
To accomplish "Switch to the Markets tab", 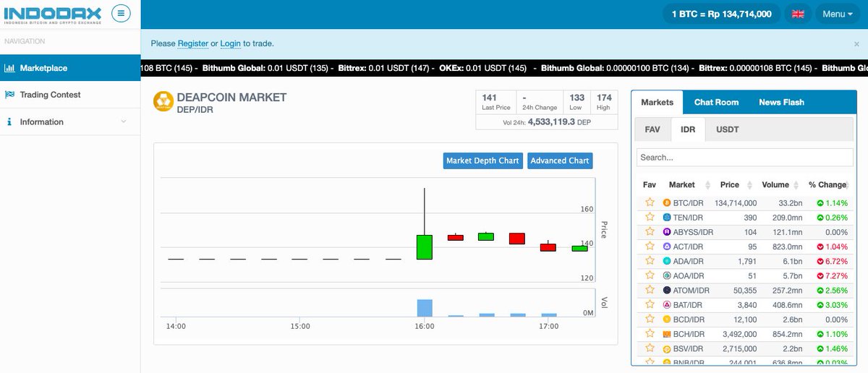I will (657, 102).
